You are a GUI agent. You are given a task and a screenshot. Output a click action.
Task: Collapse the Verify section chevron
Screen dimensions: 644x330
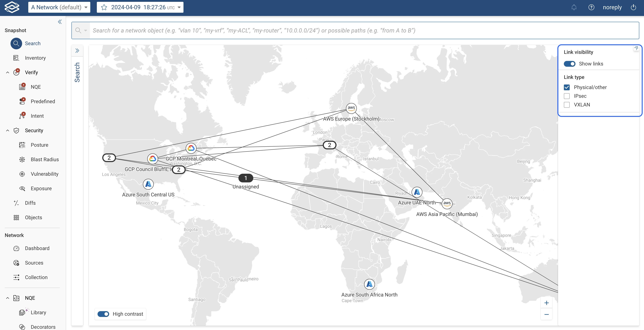pyautogui.click(x=7, y=73)
